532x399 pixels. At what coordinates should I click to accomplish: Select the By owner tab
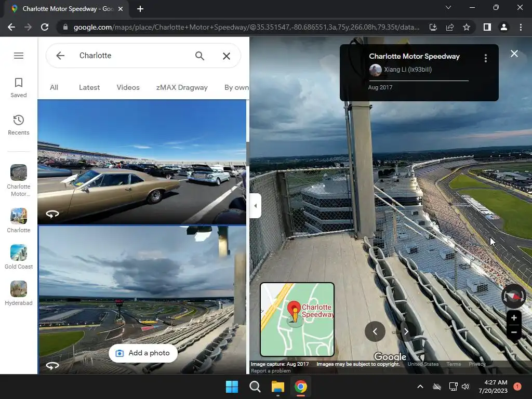(x=236, y=87)
